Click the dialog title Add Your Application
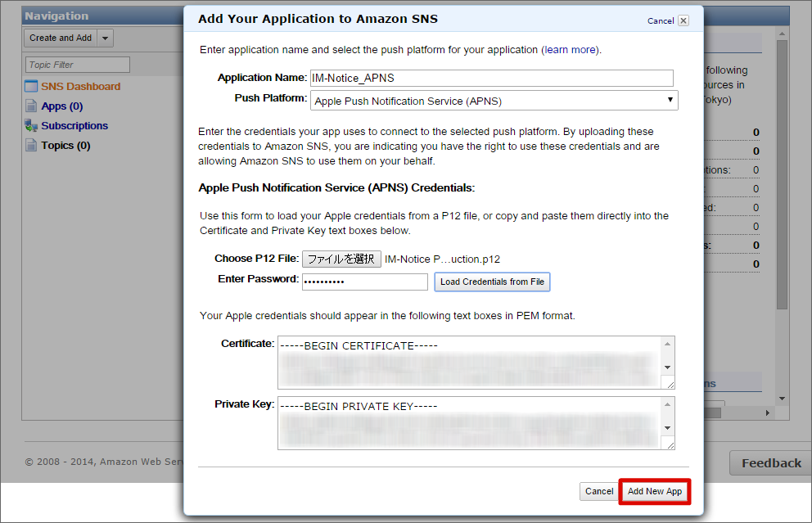The image size is (812, 523). tap(318, 19)
